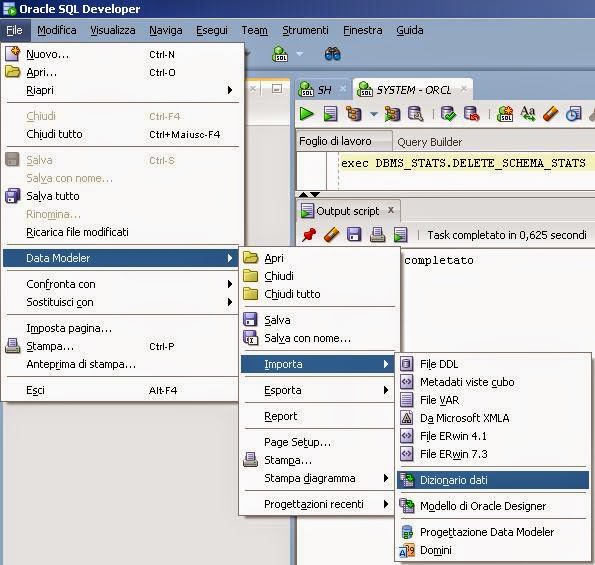Open the dropdown arrow next to SQL Worksheet icon
This screenshot has width=595, height=565.
[x=300, y=54]
